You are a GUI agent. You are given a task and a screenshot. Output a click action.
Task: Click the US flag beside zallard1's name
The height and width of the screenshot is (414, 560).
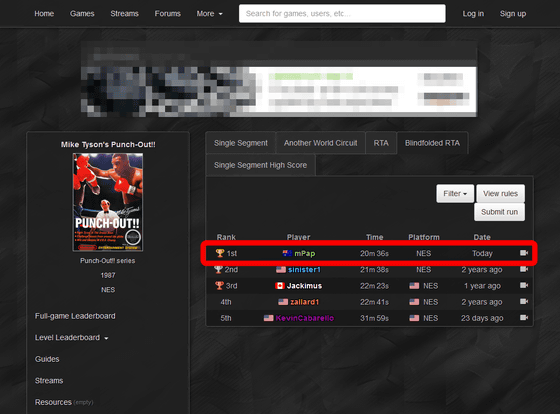(283, 302)
